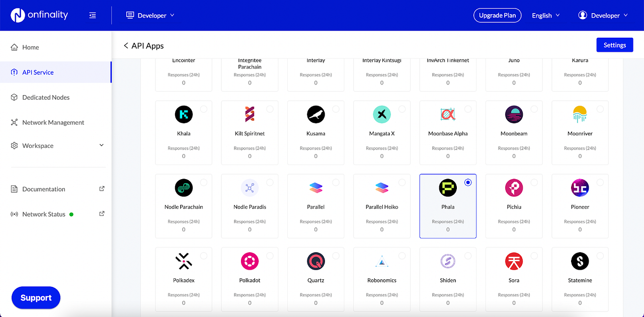Select the Pioneer radio button
644x317 pixels.
click(600, 182)
